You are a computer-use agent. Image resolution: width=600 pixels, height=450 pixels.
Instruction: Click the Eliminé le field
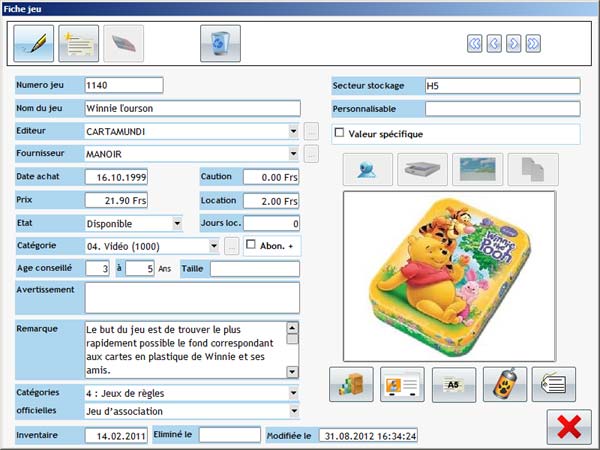pyautogui.click(x=230, y=435)
